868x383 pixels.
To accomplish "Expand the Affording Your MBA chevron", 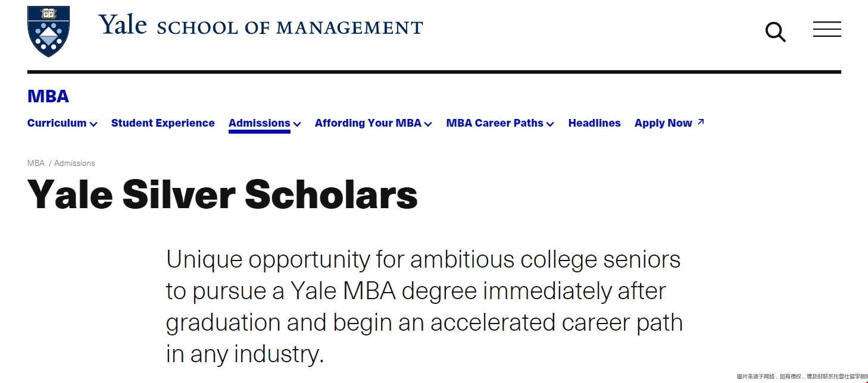I will [428, 124].
